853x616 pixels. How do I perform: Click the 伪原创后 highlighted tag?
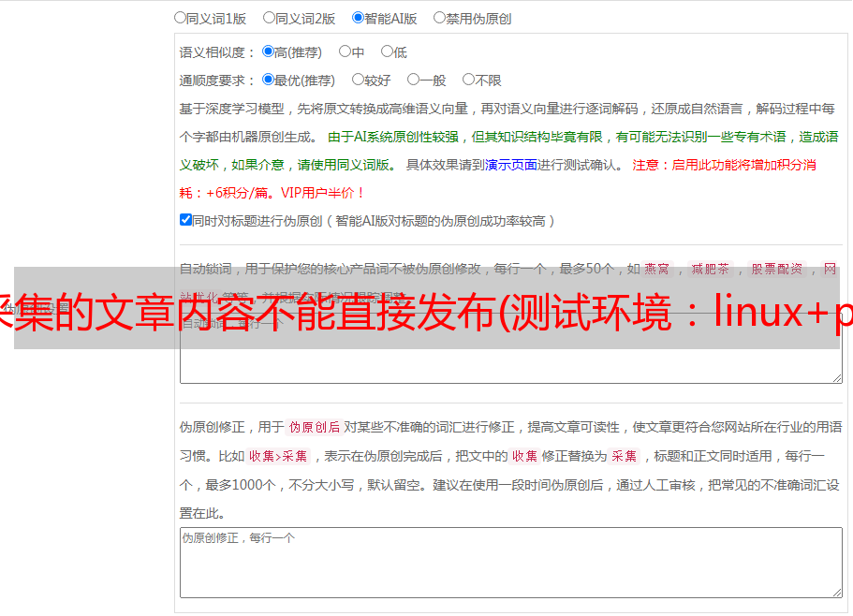(x=315, y=427)
